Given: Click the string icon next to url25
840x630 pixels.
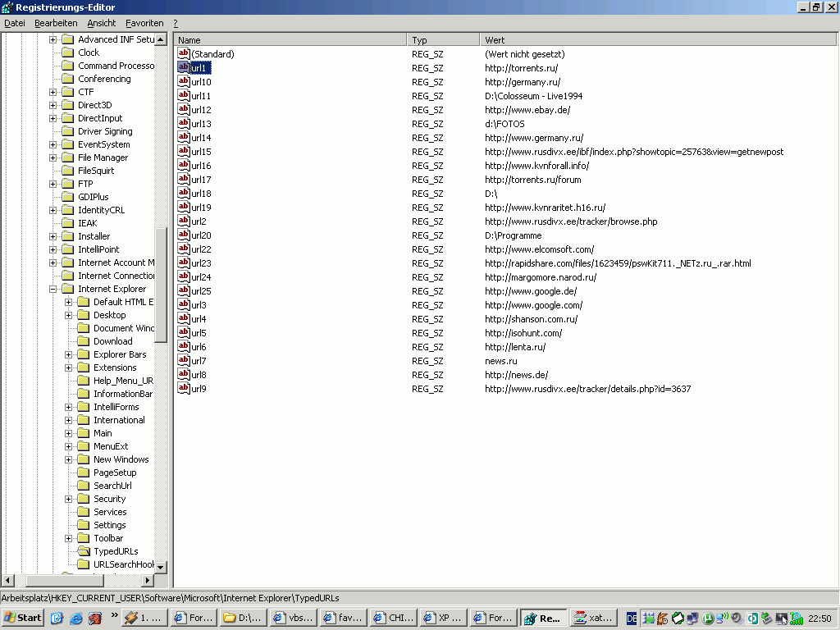Looking at the screenshot, I should (184, 291).
